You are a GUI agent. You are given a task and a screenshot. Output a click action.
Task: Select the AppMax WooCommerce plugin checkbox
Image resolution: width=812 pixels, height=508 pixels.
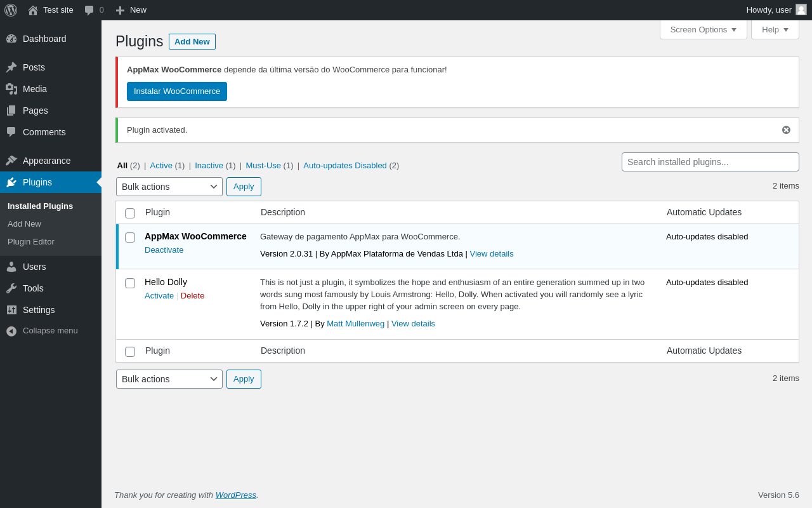(x=130, y=237)
